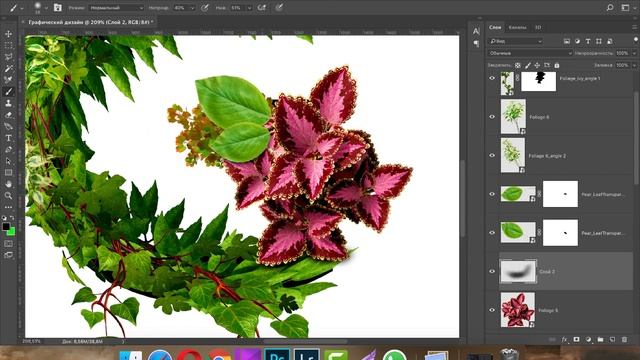Create a new layer group

[x=600, y=339]
